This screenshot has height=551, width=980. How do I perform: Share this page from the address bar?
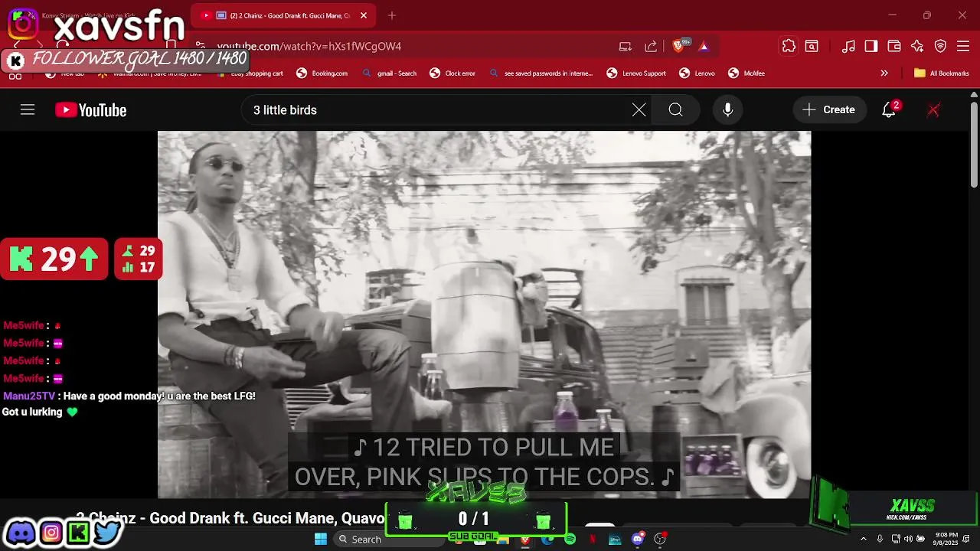point(651,46)
